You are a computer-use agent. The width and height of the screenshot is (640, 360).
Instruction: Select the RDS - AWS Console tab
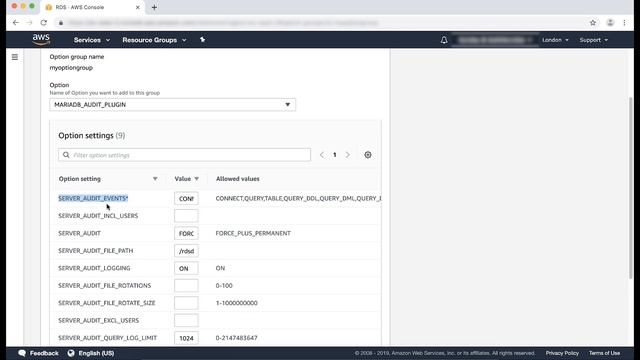(x=93, y=7)
